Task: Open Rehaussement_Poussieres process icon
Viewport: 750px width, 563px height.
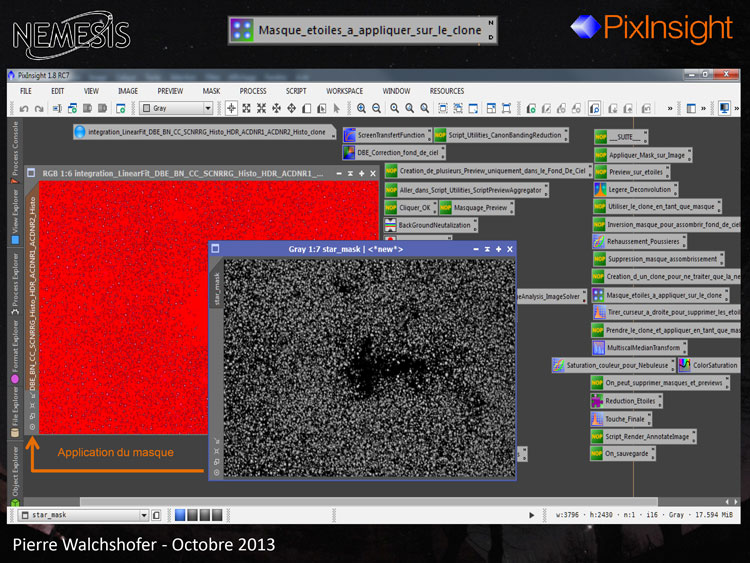Action: [x=640, y=242]
